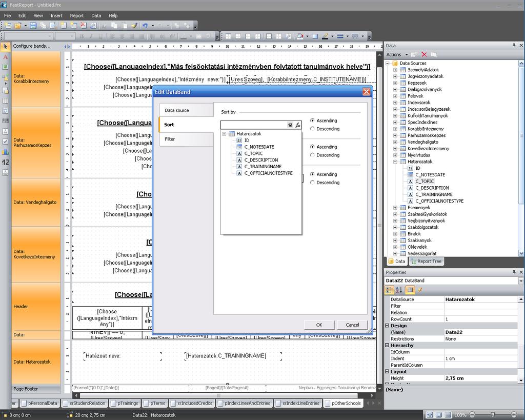Open the Insert menu

(x=56, y=15)
